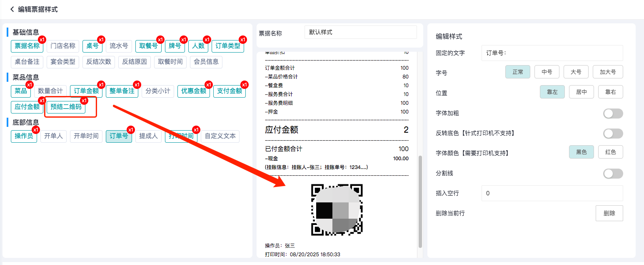Image resolution: width=644 pixels, height=265 pixels.
Task: Click the QR code in receipt preview
Action: [337, 210]
